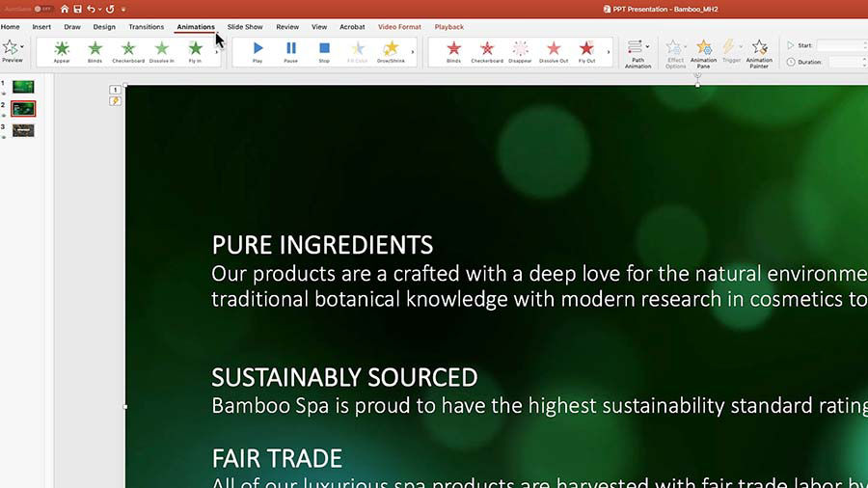Image resolution: width=868 pixels, height=488 pixels.
Task: Expand the Preview button dropdown arrow
Action: click(x=22, y=47)
